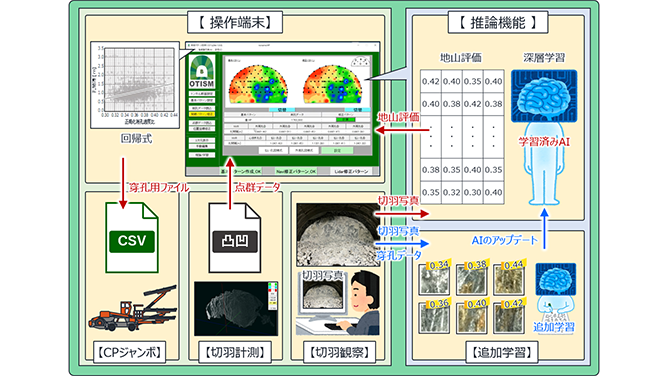
Task: Click the 【操作端末】 heading
Action: point(235,22)
